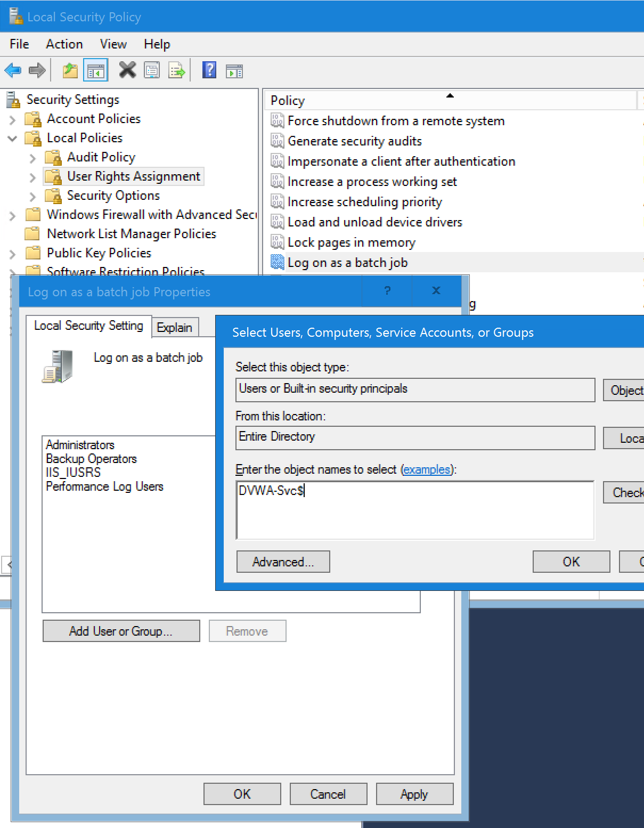Screen dimensions: 644x828
Task: Click OK in Select Users dialog
Action: click(x=571, y=562)
